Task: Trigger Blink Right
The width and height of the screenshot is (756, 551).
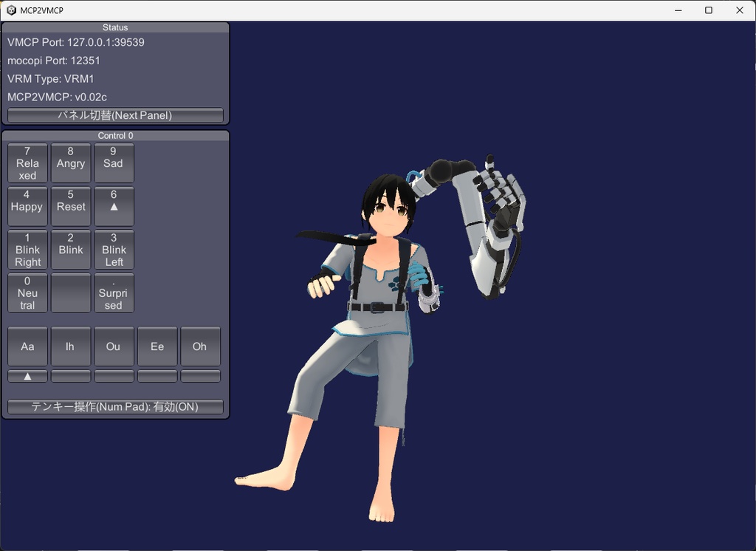Action: pos(27,250)
